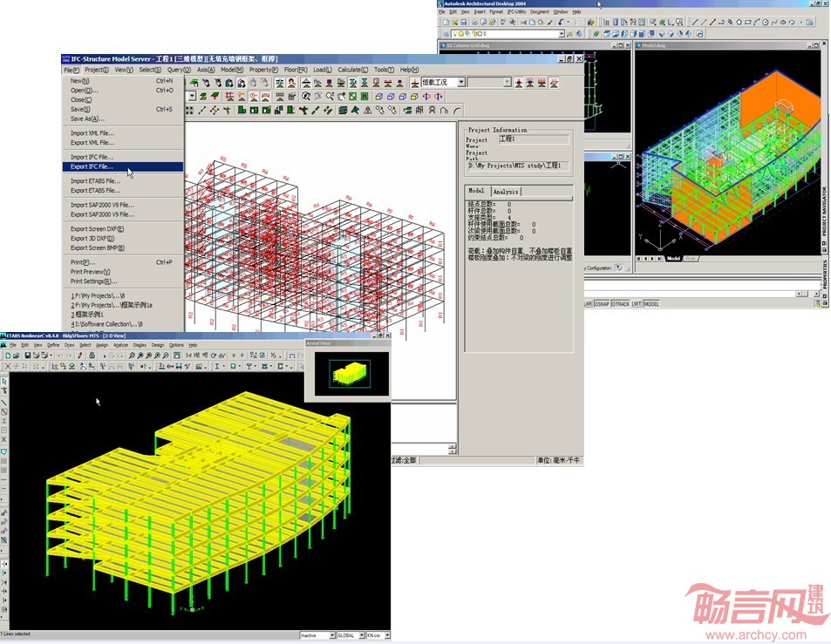Click Import SAP2000 V9 File entry
This screenshot has height=644, width=831.
tap(123, 205)
